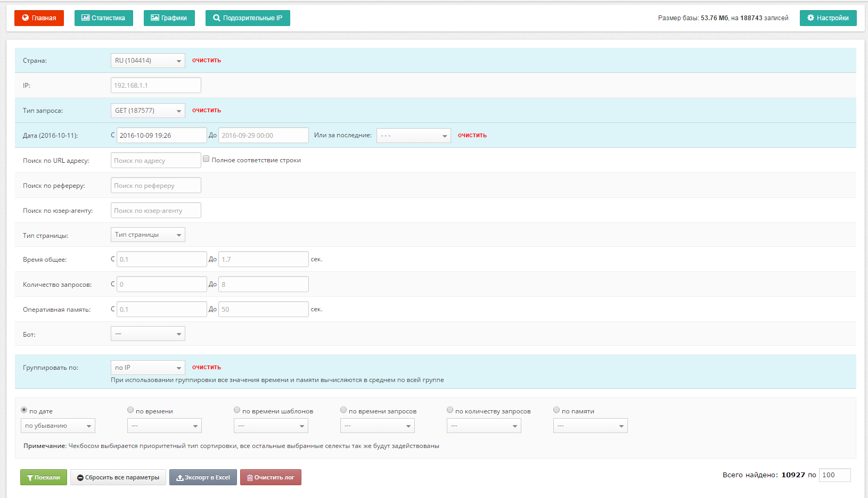Focus the IP address input field
Image resolution: width=868 pixels, height=498 pixels.
click(x=156, y=85)
